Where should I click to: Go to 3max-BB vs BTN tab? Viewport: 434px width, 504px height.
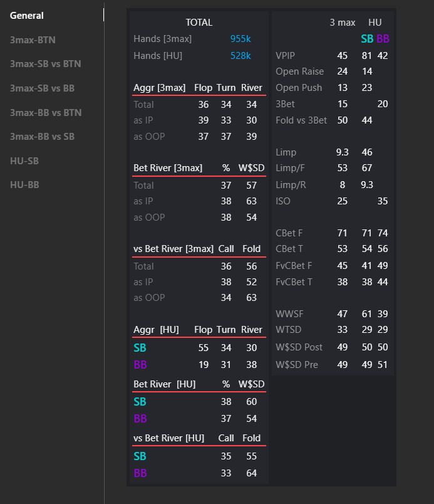click(x=45, y=113)
